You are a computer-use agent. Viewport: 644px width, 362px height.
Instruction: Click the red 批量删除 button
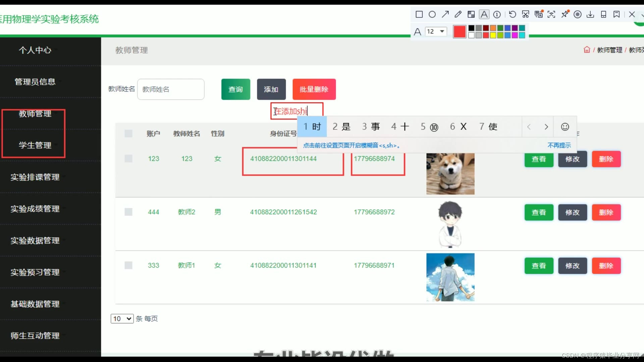(x=314, y=89)
